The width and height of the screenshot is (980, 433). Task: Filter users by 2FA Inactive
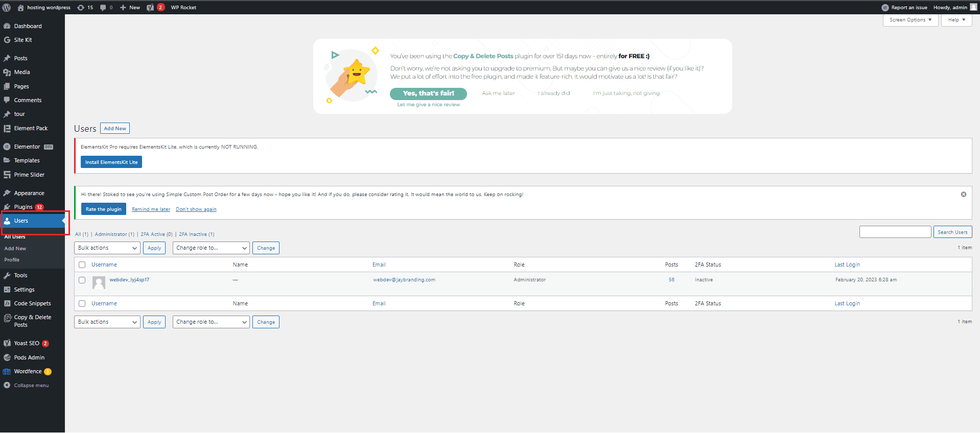coord(197,234)
